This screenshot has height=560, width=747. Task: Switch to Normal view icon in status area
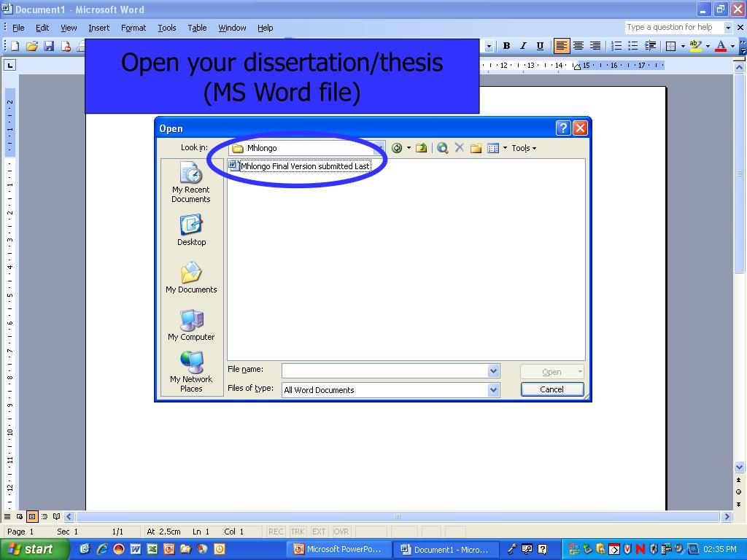click(x=7, y=517)
